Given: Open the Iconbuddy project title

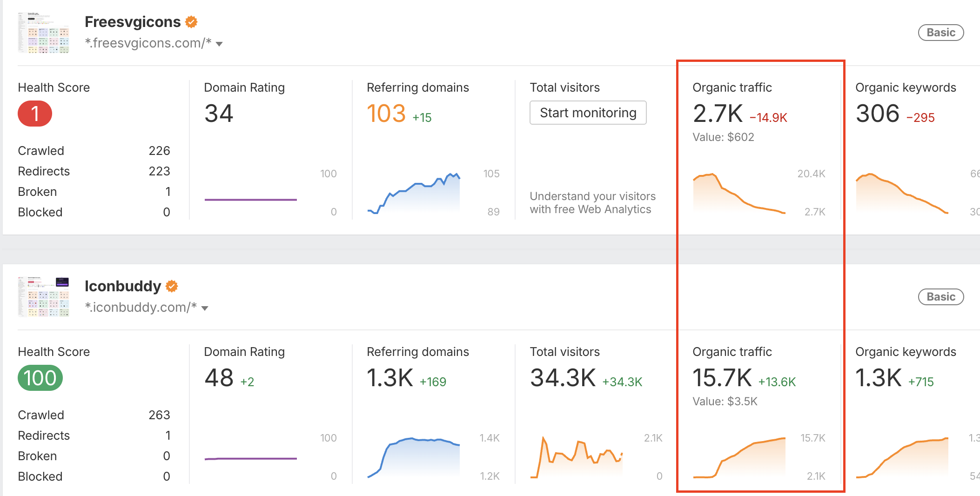Looking at the screenshot, I should [x=123, y=286].
